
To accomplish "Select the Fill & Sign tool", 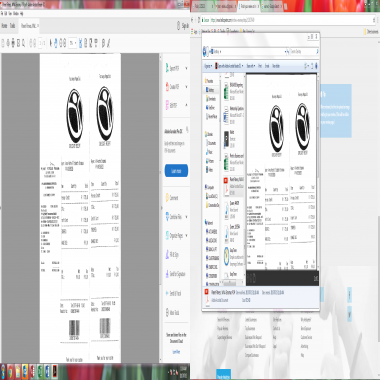I will point(172,255).
